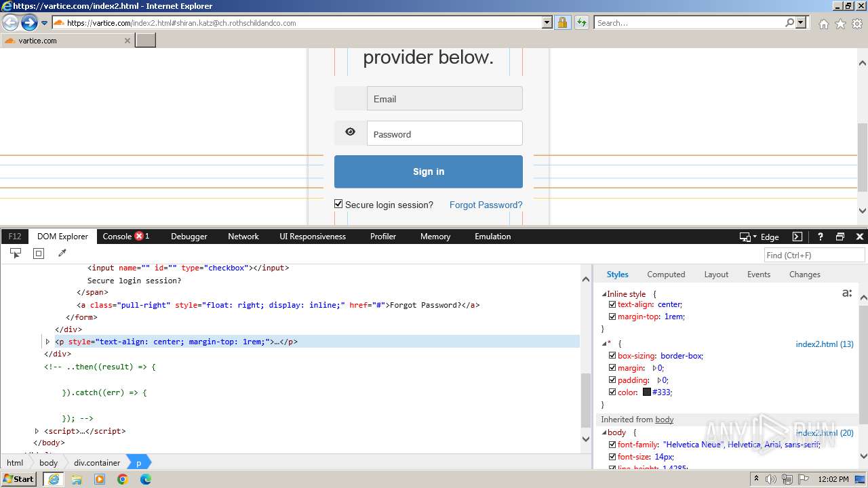This screenshot has height=488, width=868.
Task: Focus the Find (Ctrl+F) search box
Action: 814,255
